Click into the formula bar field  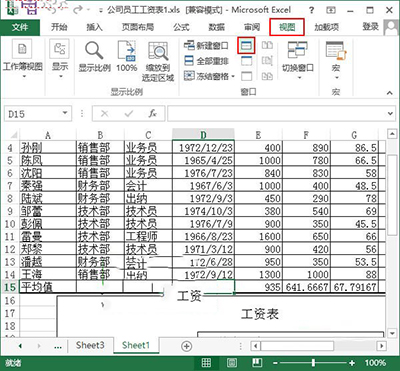point(277,114)
